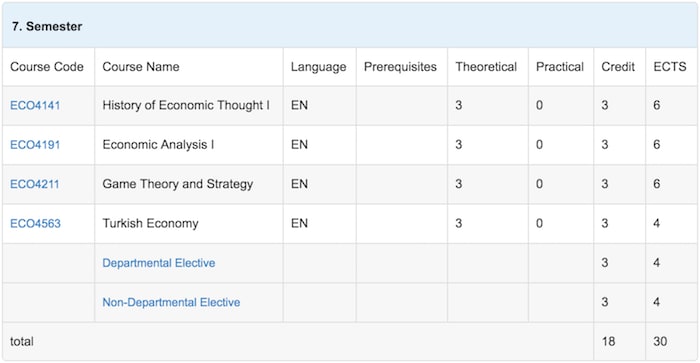Click the total ECTS value 30
Image resolution: width=700 pixels, height=363 pixels.
click(x=660, y=342)
